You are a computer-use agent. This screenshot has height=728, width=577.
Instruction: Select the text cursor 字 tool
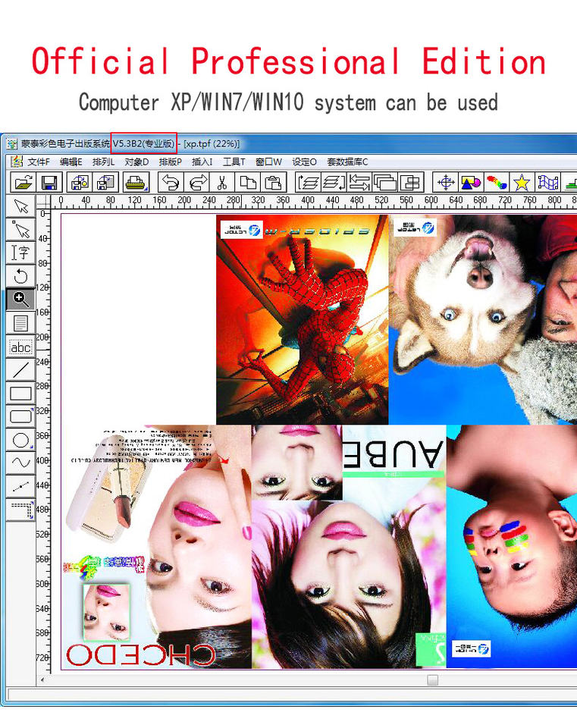pyautogui.click(x=20, y=253)
